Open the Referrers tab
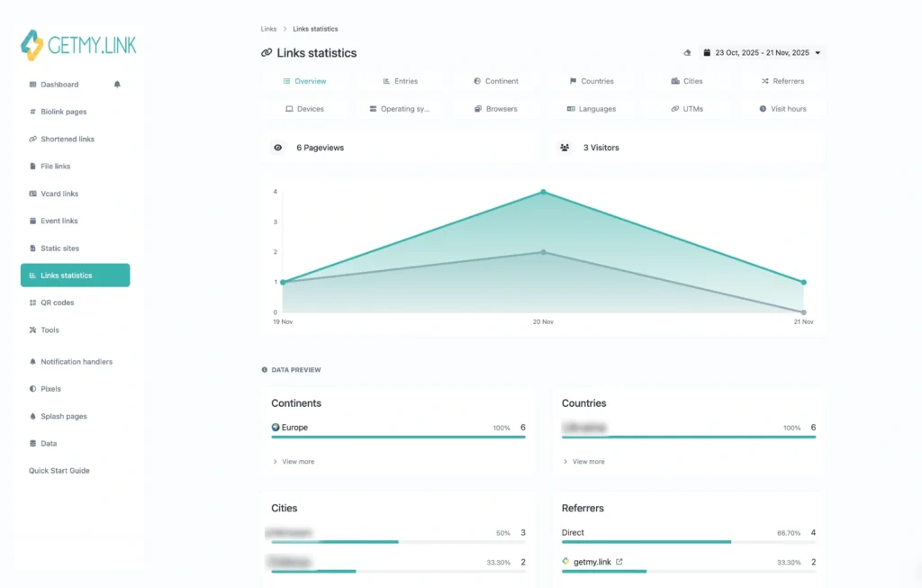The height and width of the screenshot is (588, 922). [x=782, y=81]
